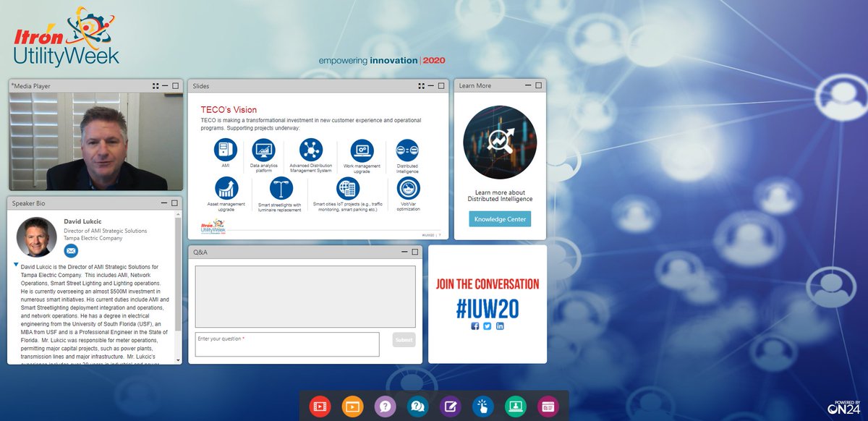Screen dimensions: 868x421
Task: Minimize the Speaker Bio panel
Action: pyautogui.click(x=166, y=203)
